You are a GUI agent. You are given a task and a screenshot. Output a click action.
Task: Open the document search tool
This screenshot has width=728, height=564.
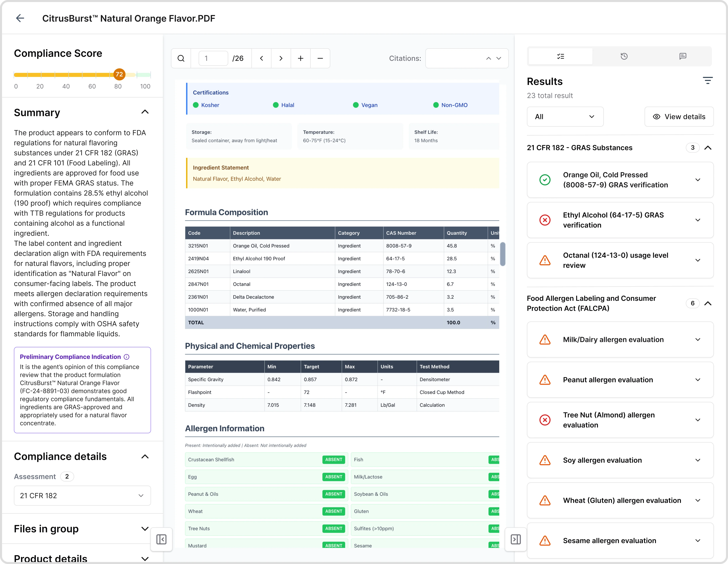click(x=181, y=58)
